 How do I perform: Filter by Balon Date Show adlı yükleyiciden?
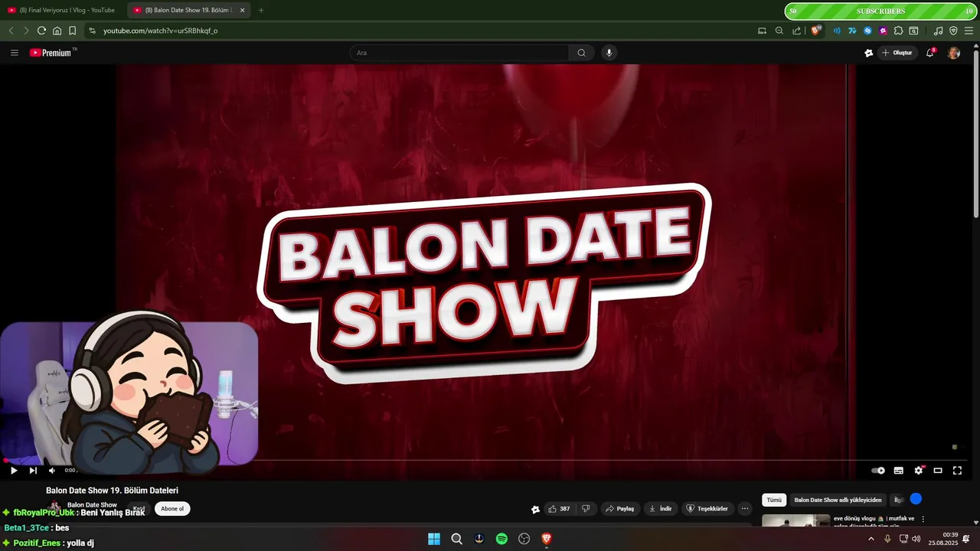[x=838, y=500]
